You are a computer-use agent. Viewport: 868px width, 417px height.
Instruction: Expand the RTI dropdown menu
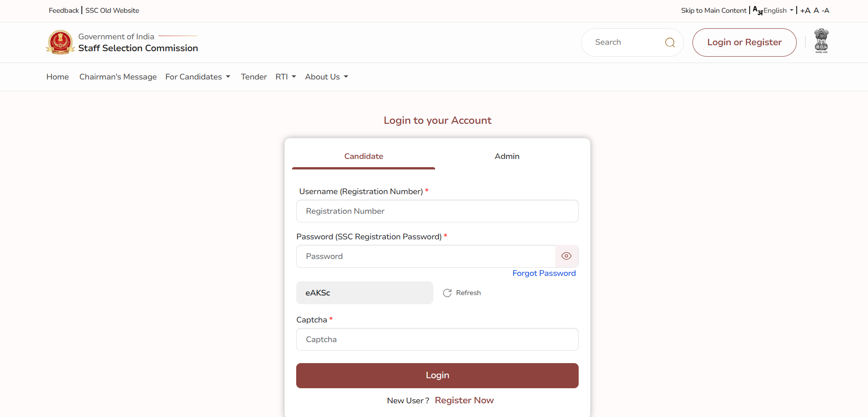286,77
